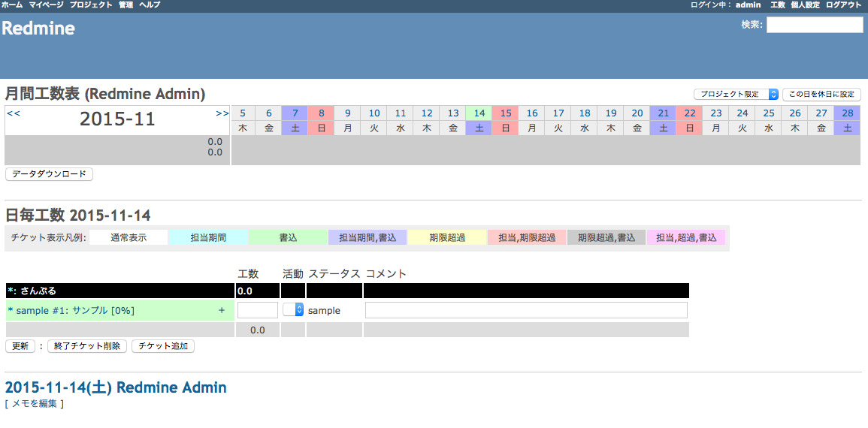Screen dimensions: 868x428
Task: Select Saturday day 21 in calendar
Action: (x=663, y=113)
